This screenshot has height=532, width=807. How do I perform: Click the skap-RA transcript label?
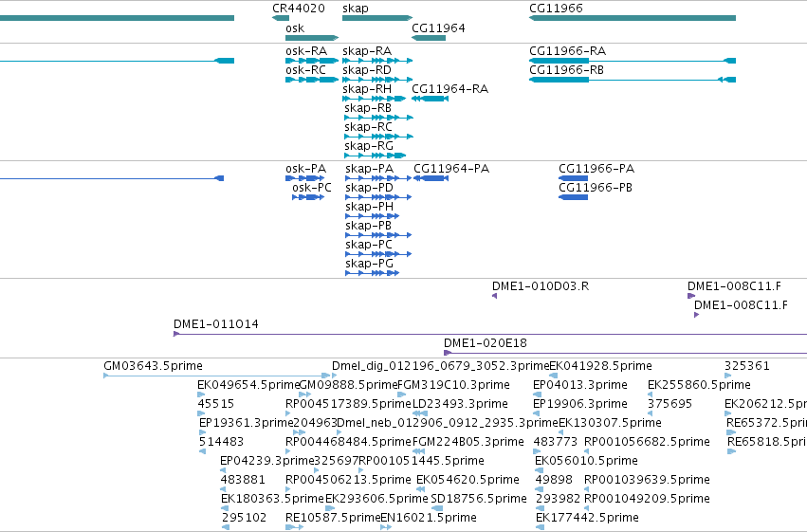tap(367, 51)
